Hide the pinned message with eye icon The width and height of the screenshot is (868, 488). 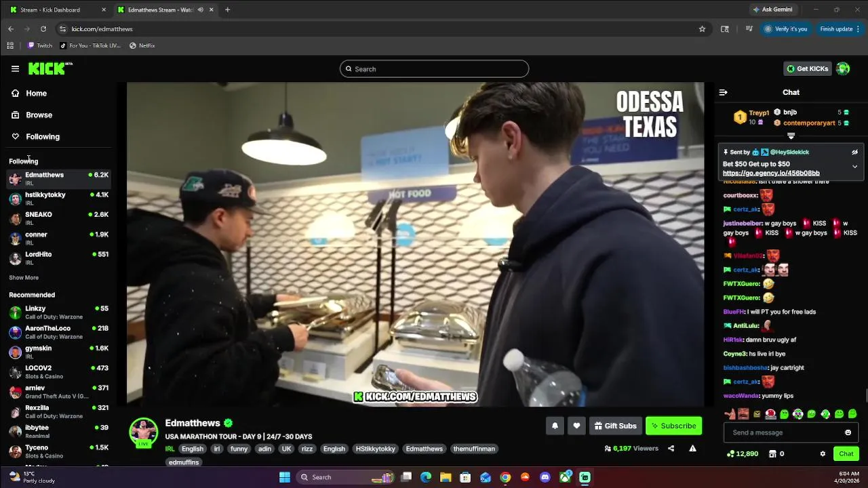click(x=854, y=152)
